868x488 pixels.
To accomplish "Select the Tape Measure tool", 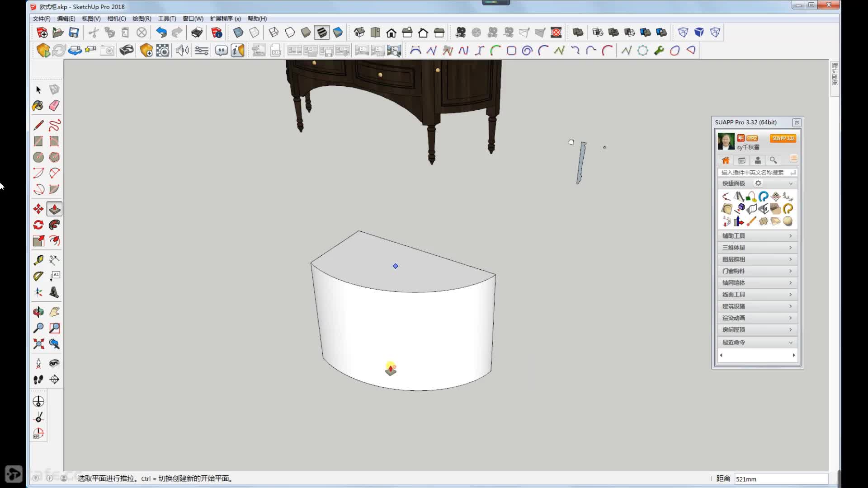I will click(x=38, y=260).
